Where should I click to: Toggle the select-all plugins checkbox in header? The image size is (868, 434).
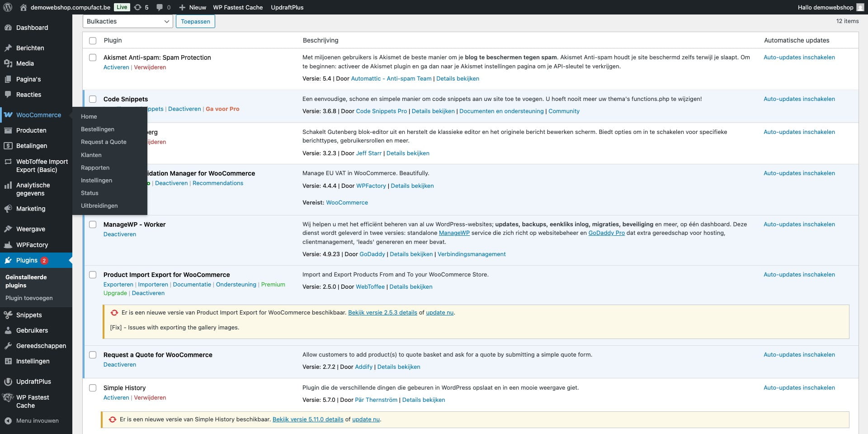pyautogui.click(x=93, y=41)
